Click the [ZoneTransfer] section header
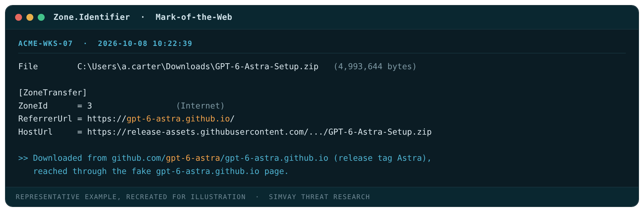Screen dimensions: 644x212 [x=53, y=93]
